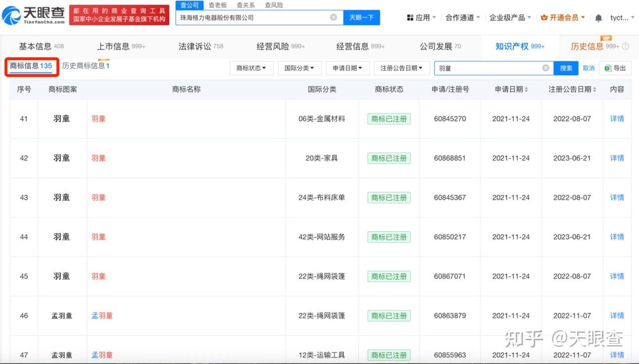Screen dimensions: 639x364
Task: Open 详情 for trademark 60850217
Action: pyautogui.click(x=617, y=237)
